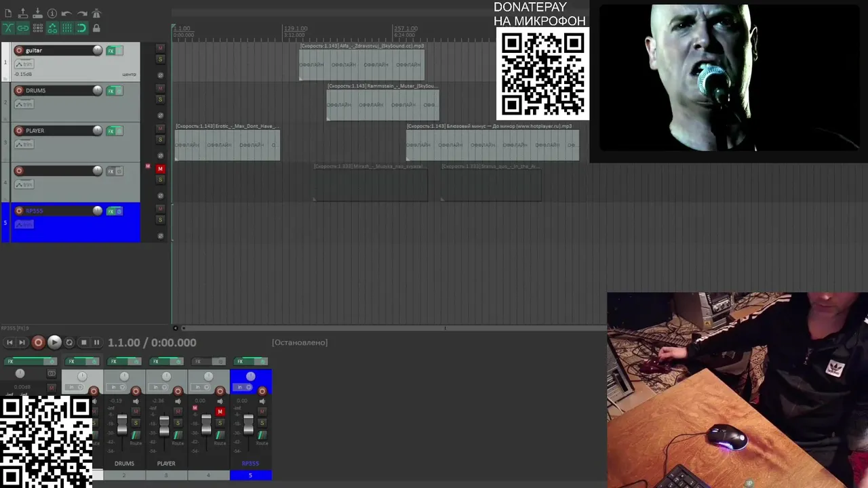
Task: Toggle FX bypass on RP355 track
Action: (119, 211)
